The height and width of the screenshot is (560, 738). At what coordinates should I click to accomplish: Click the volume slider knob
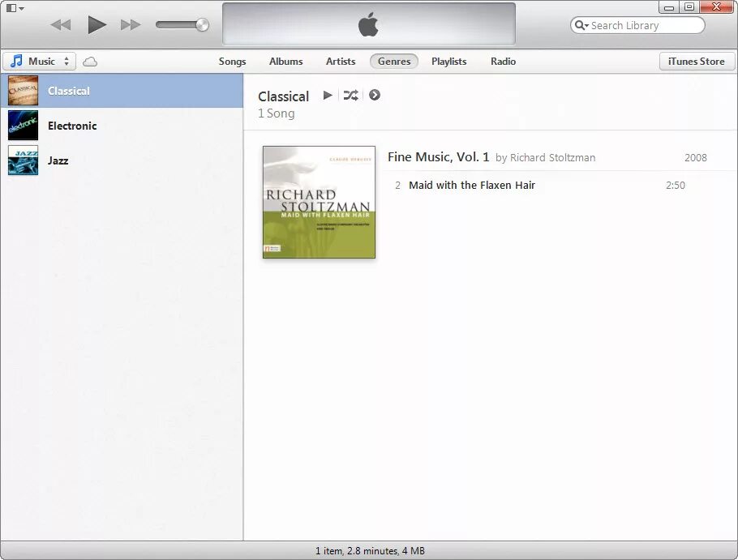coord(203,24)
